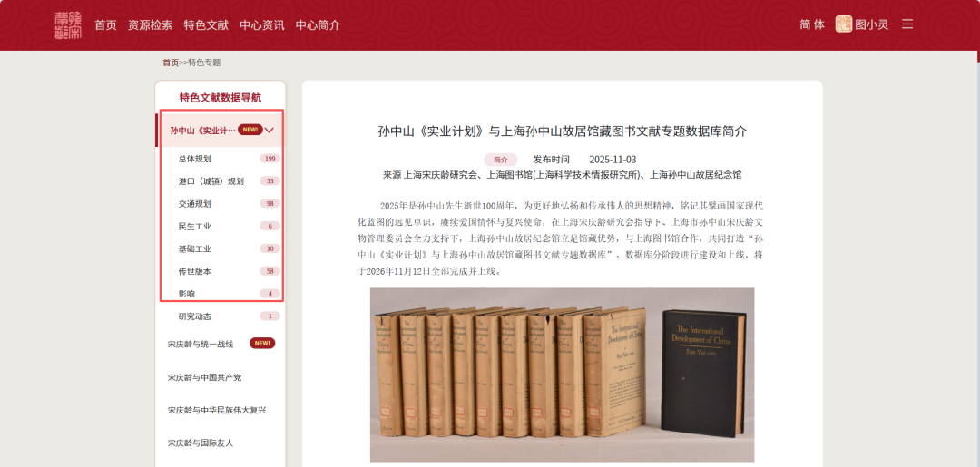Click the photo of The International Development of China books

pos(562,375)
